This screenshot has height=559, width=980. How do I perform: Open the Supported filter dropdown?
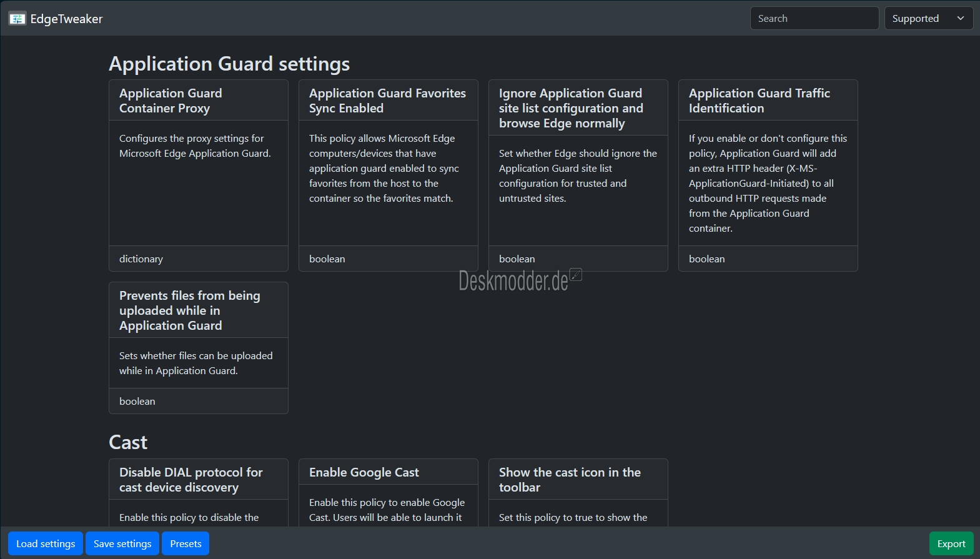[x=929, y=18]
